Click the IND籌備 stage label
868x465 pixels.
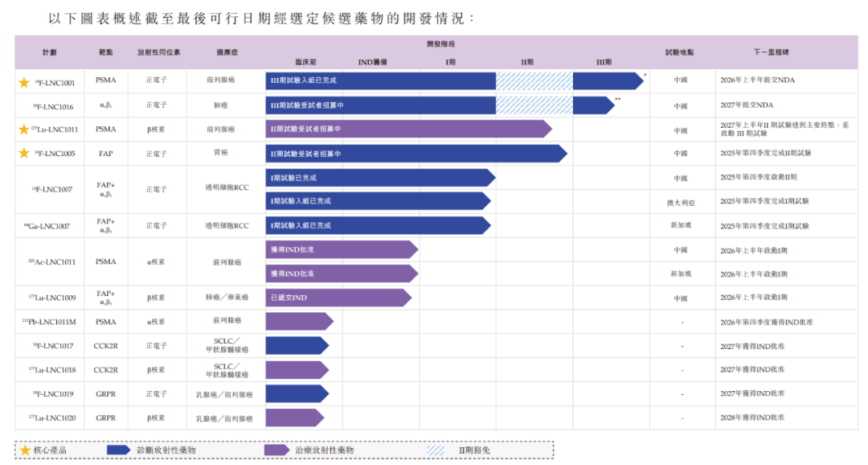373,62
